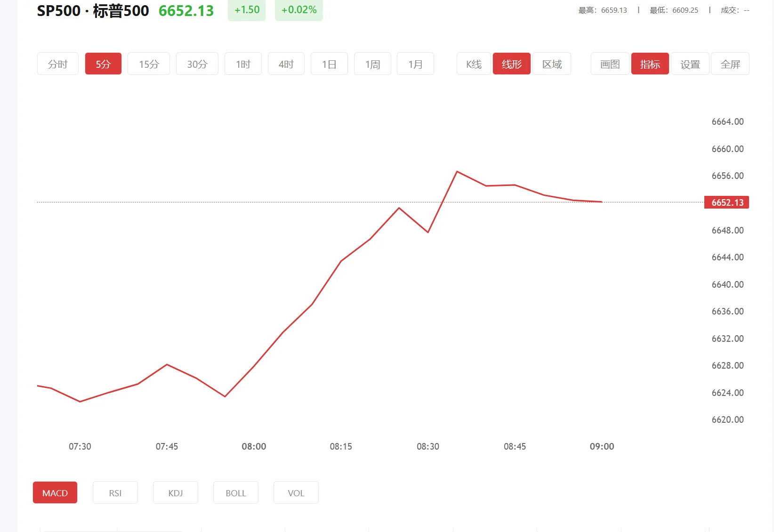
Task: Switch to the 1日 daily timeframe
Action: pos(329,64)
